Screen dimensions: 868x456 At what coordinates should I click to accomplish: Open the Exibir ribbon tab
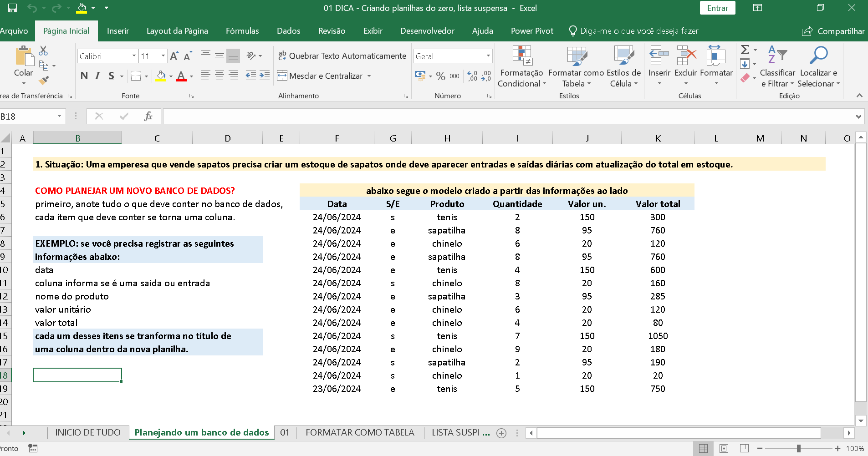click(x=373, y=31)
